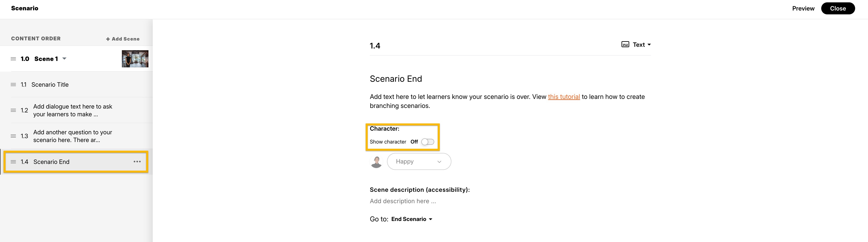Viewport: 868px width, 242px height.
Task: Open three-dot options for Scenario End
Action: click(x=137, y=162)
